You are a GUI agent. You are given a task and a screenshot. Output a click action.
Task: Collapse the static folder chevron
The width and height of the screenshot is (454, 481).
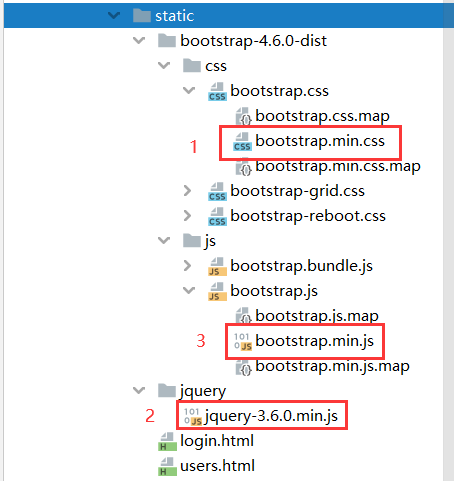(114, 15)
